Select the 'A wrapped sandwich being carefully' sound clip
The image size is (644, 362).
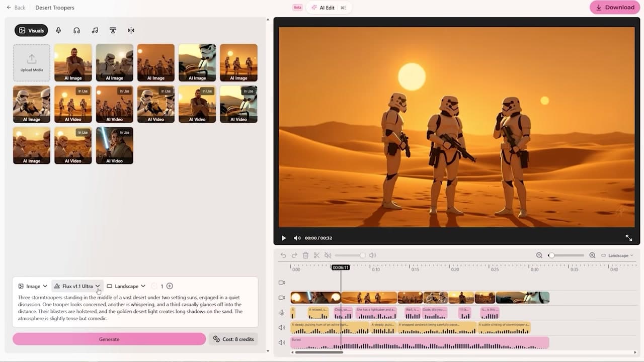coord(437,328)
